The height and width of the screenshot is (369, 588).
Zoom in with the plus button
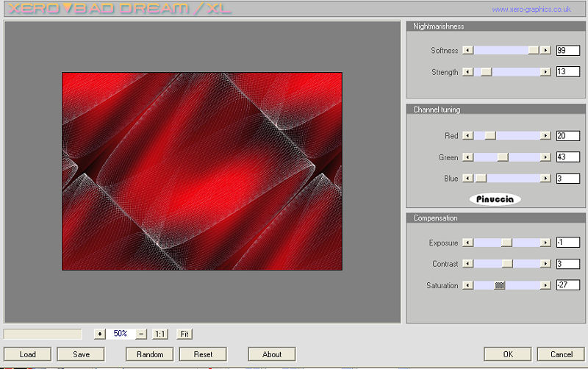tap(100, 334)
